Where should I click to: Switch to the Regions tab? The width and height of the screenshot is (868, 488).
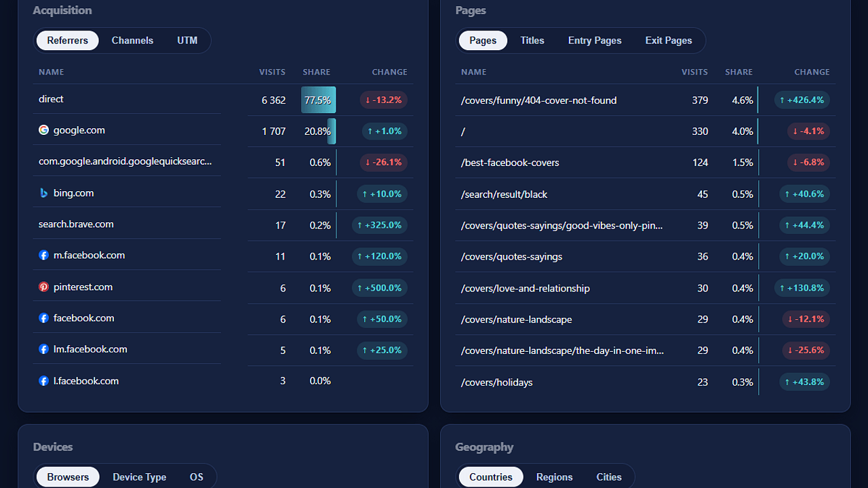[555, 477]
